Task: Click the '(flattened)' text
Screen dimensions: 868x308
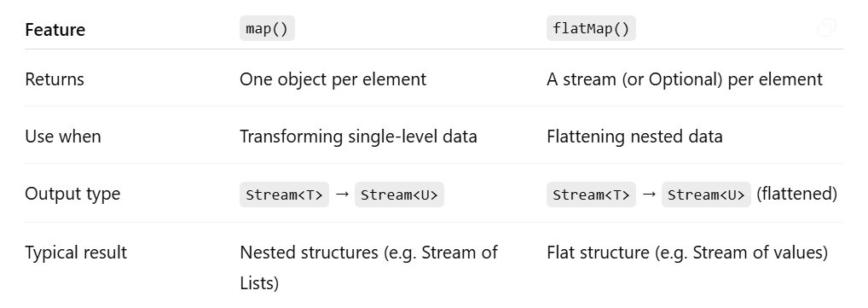Action: click(796, 194)
